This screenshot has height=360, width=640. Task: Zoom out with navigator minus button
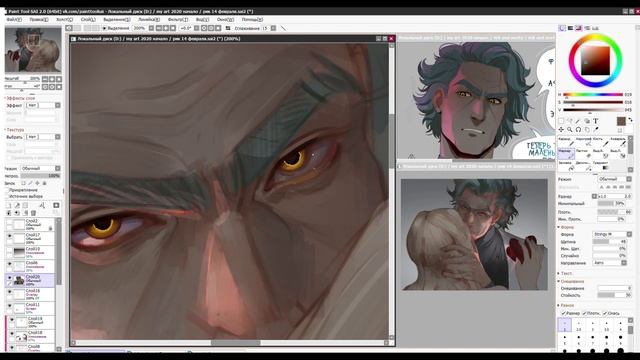point(45,79)
